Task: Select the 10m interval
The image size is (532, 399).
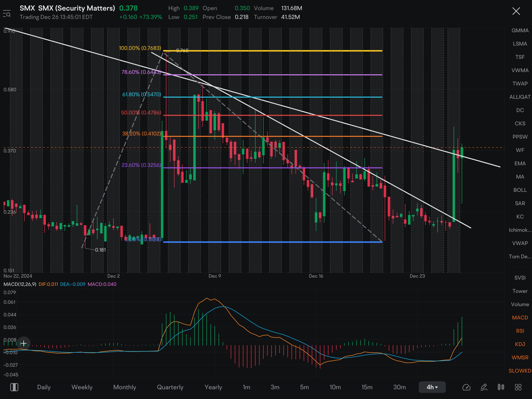Action: pos(335,387)
